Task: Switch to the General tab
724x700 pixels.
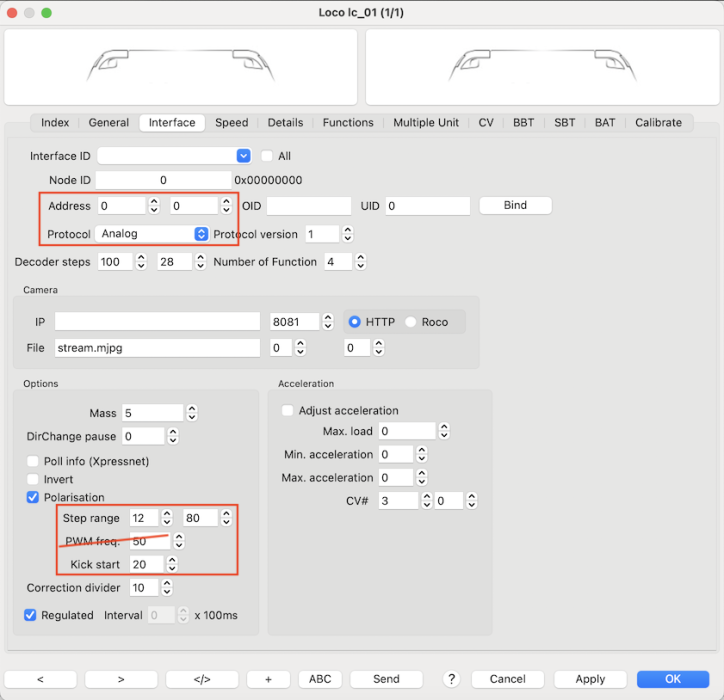Action: pos(109,123)
